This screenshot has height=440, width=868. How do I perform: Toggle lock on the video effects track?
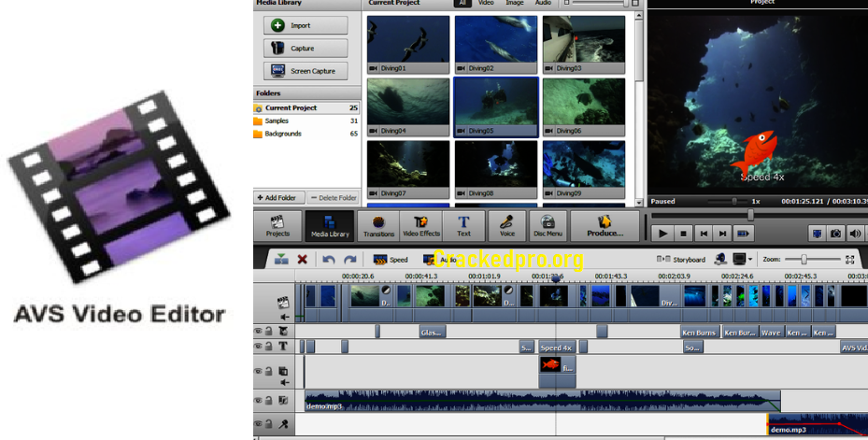click(268, 331)
